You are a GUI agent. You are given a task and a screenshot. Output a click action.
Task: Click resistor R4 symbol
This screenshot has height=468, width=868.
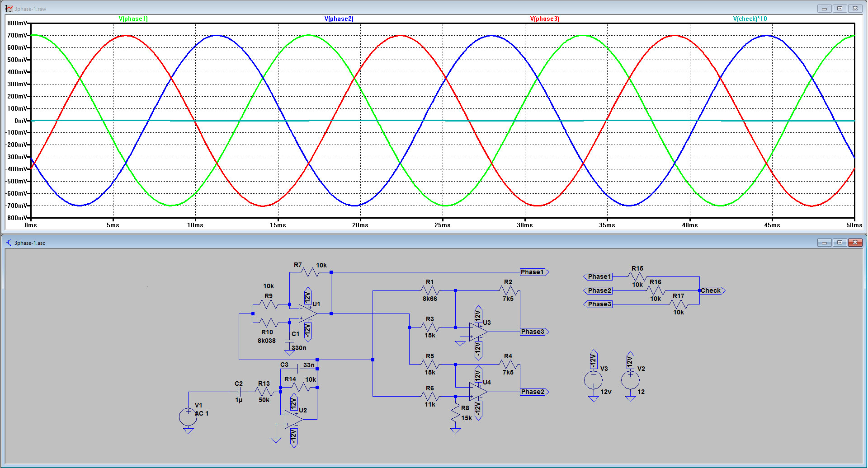[508, 364]
